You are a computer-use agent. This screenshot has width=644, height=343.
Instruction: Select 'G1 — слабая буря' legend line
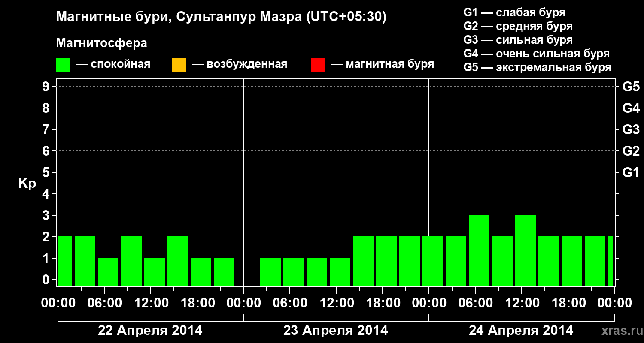(514, 12)
